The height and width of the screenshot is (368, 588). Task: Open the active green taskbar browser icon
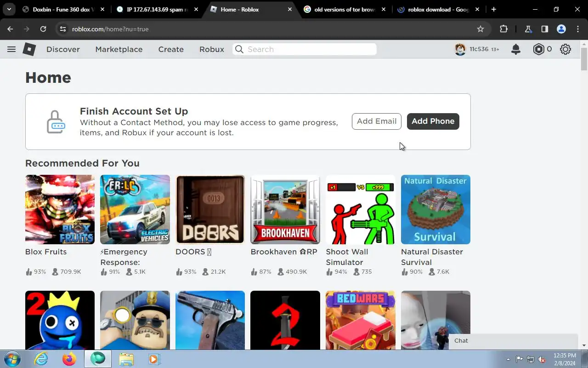(x=98, y=359)
